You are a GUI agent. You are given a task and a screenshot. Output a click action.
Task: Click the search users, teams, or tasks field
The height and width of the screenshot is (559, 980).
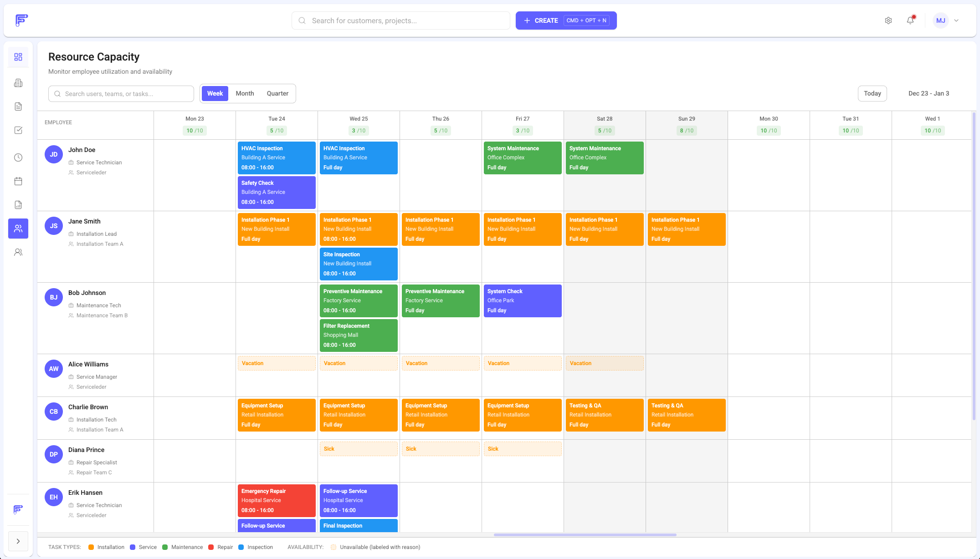(x=121, y=93)
